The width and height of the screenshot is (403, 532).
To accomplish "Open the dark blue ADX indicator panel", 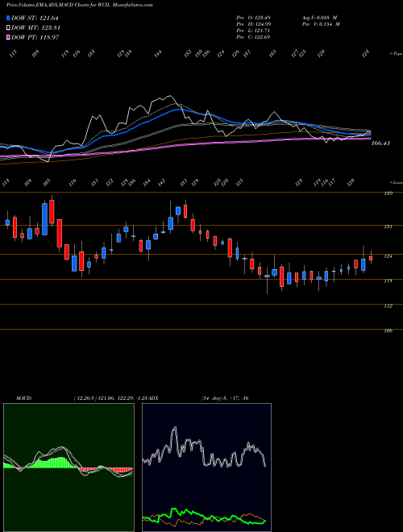I will point(206,468).
